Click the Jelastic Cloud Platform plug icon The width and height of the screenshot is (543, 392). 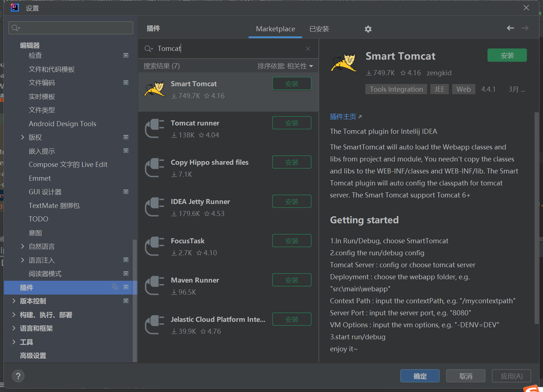pyautogui.click(x=155, y=325)
